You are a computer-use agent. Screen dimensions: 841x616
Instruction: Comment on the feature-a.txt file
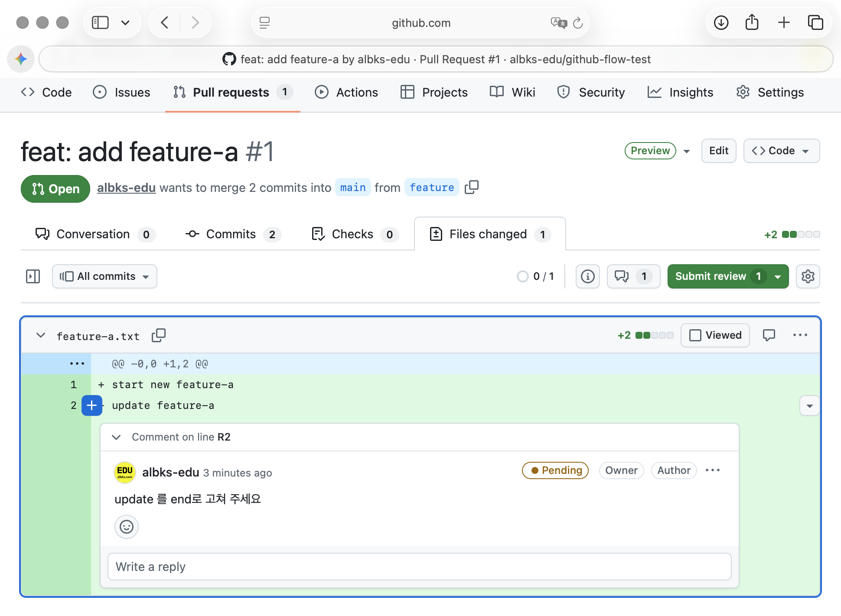tap(769, 335)
